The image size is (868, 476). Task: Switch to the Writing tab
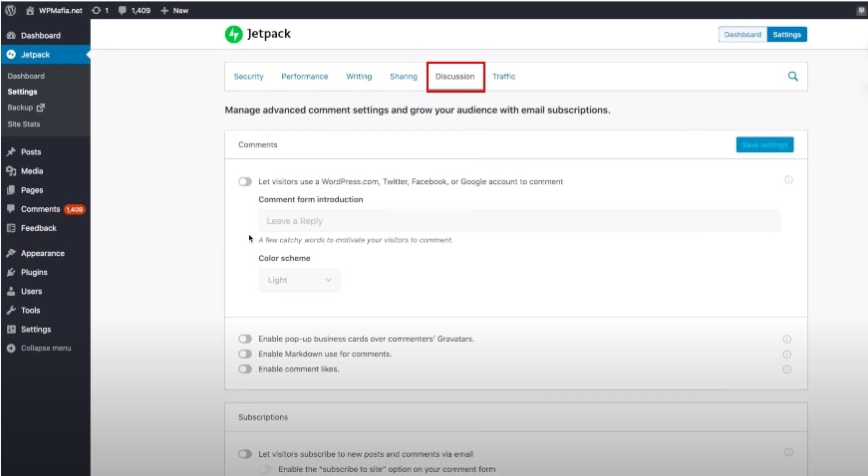coord(359,77)
